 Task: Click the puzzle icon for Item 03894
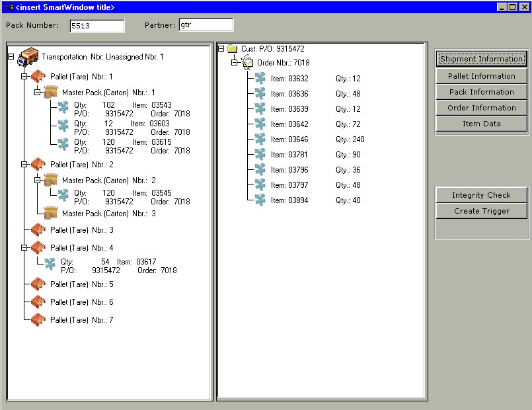260,200
